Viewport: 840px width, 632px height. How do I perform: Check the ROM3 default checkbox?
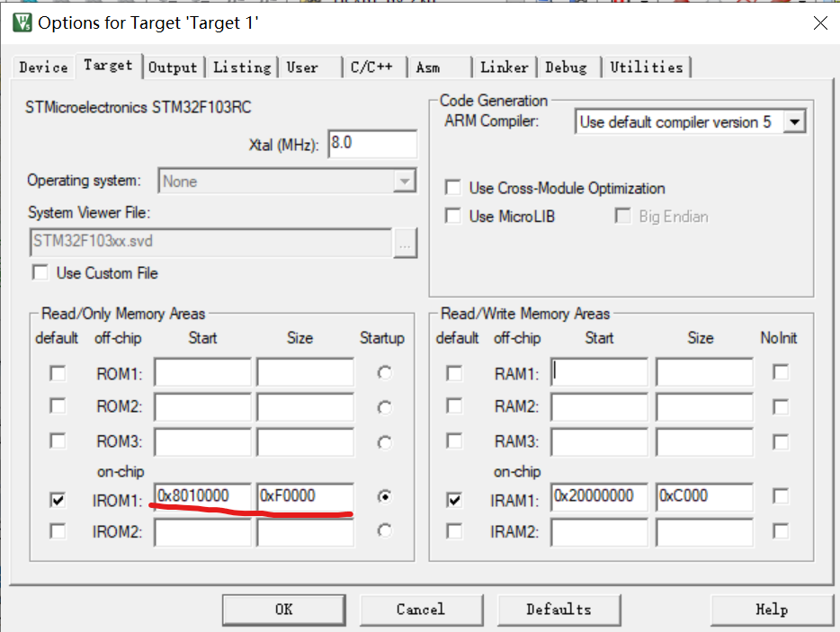click(58, 441)
